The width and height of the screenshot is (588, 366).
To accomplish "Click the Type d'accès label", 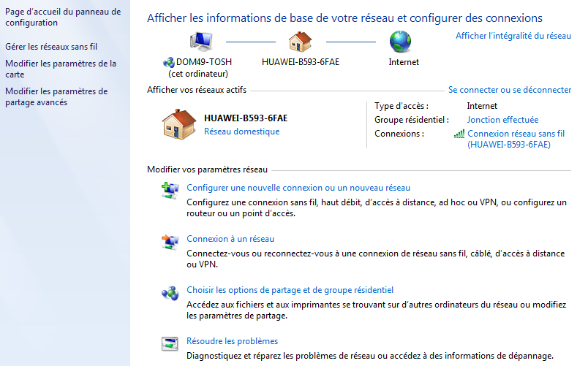I will tap(402, 106).
